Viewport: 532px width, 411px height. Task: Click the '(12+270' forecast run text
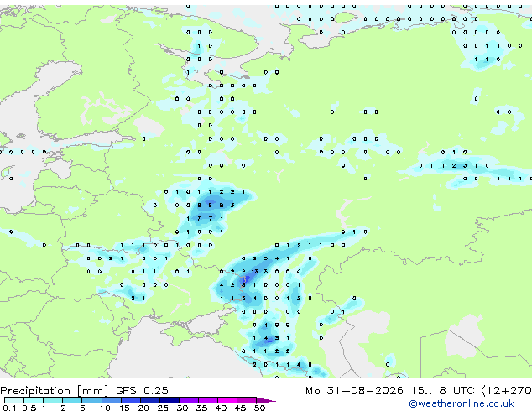tap(507, 391)
